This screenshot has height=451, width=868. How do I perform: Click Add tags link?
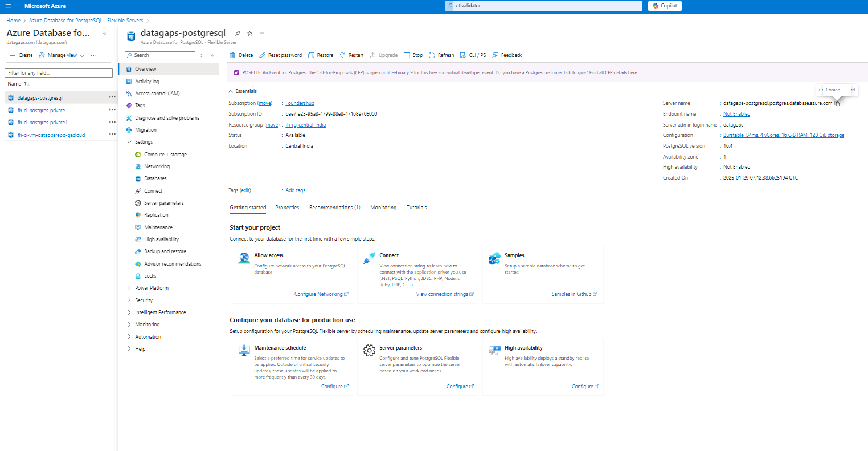point(295,190)
